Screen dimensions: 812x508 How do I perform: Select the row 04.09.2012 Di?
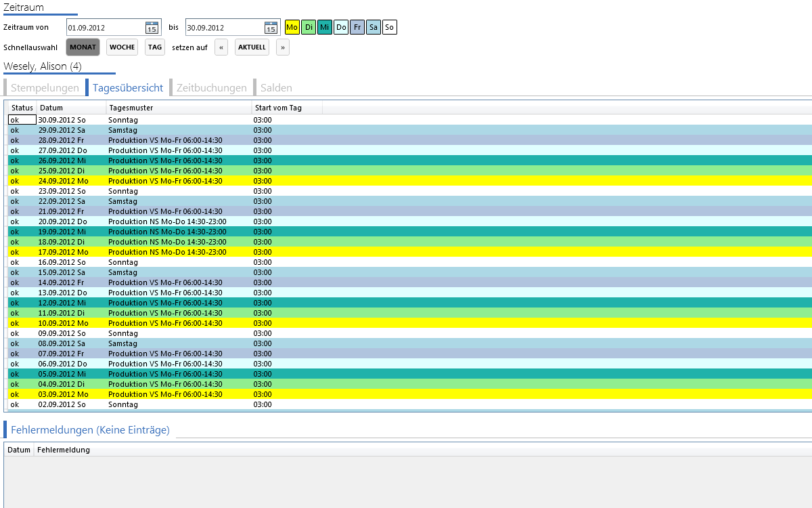(x=410, y=384)
